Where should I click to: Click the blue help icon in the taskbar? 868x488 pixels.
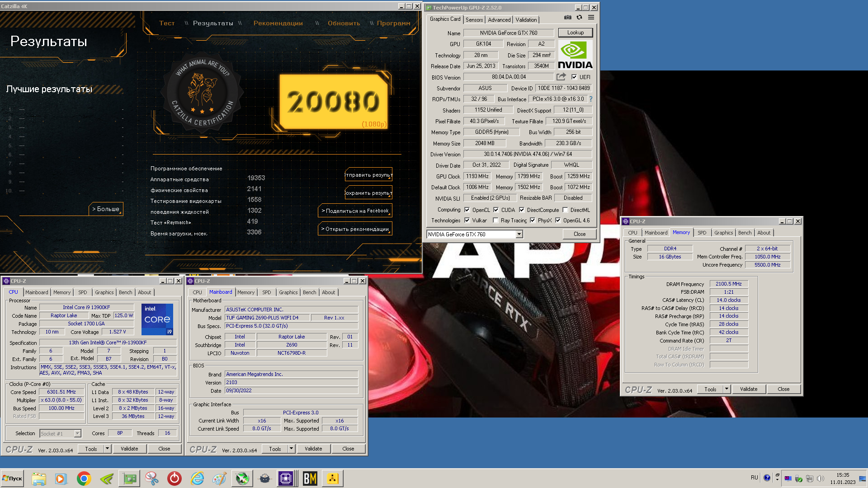767,478
